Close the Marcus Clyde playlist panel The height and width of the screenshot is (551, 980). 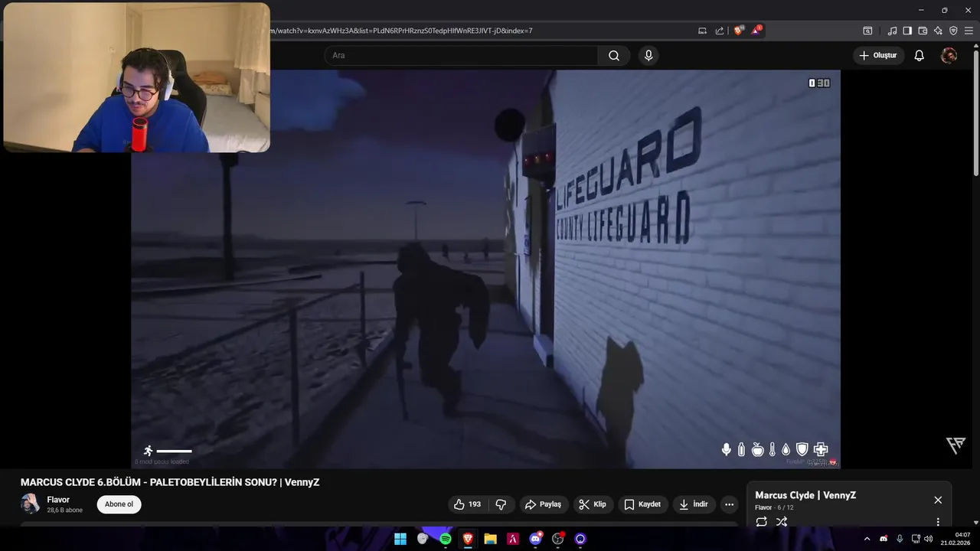938,500
